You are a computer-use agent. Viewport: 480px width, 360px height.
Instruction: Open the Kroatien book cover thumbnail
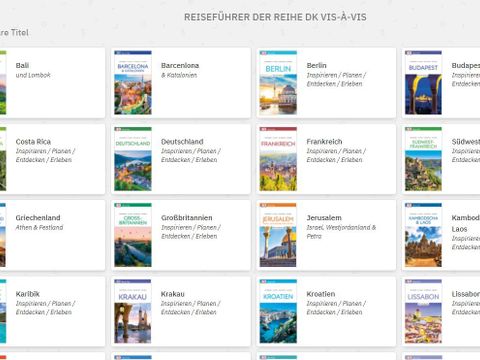(278, 311)
